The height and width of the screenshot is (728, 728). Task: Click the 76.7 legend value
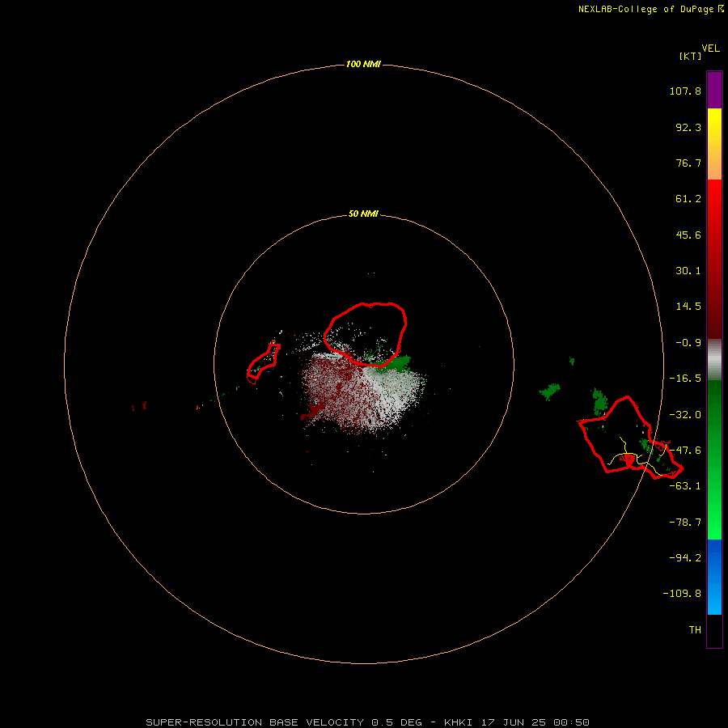pyautogui.click(x=688, y=163)
